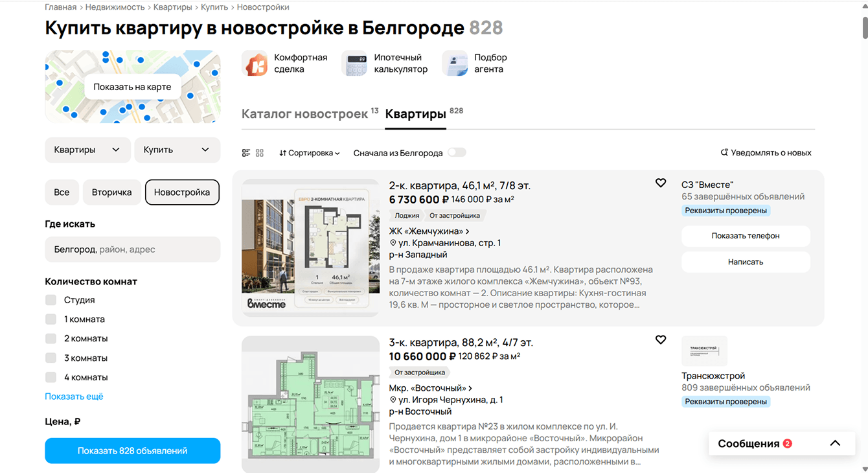
Task: Expand room list with Показать ещё
Action: click(x=74, y=397)
